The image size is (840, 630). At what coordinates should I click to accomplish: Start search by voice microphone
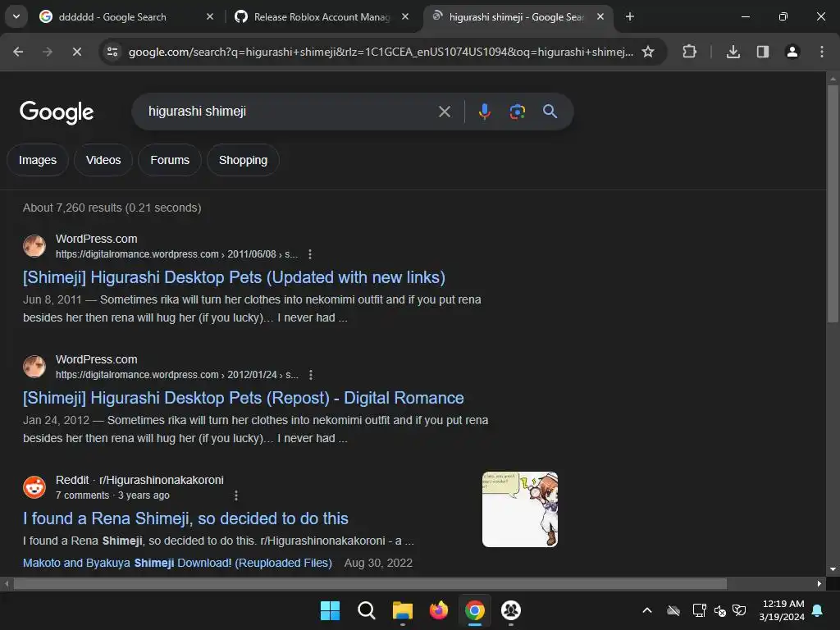pos(485,112)
